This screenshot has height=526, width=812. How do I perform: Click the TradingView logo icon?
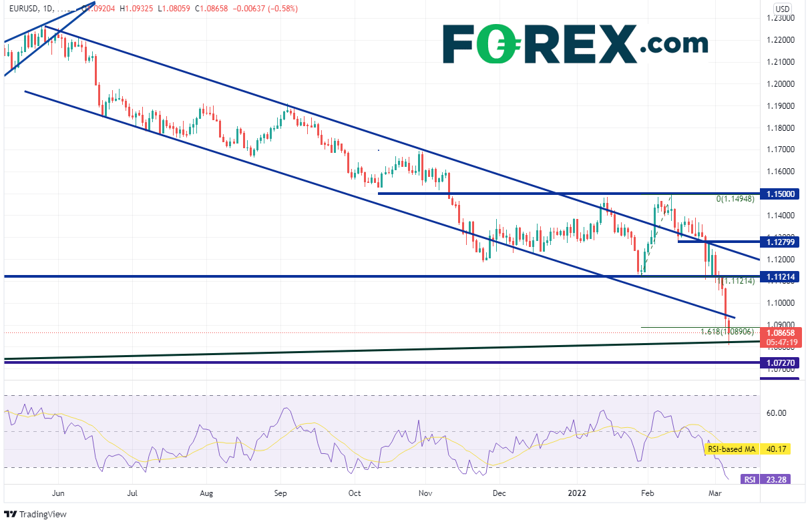pos(10,515)
